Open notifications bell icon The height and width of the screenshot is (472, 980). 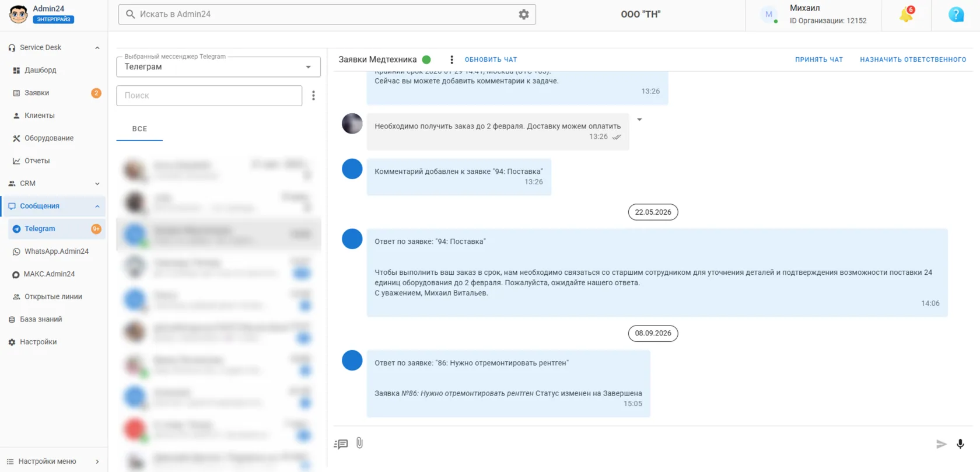tap(907, 15)
